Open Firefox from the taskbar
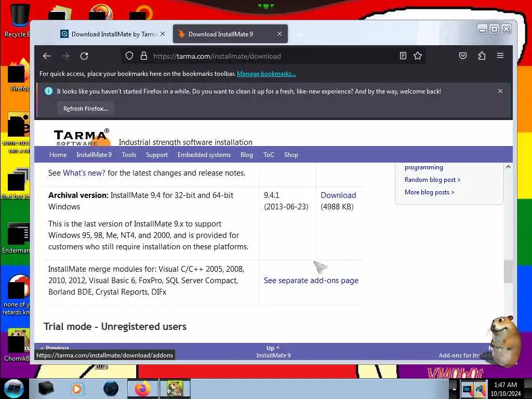The height and width of the screenshot is (399, 532). click(x=142, y=389)
